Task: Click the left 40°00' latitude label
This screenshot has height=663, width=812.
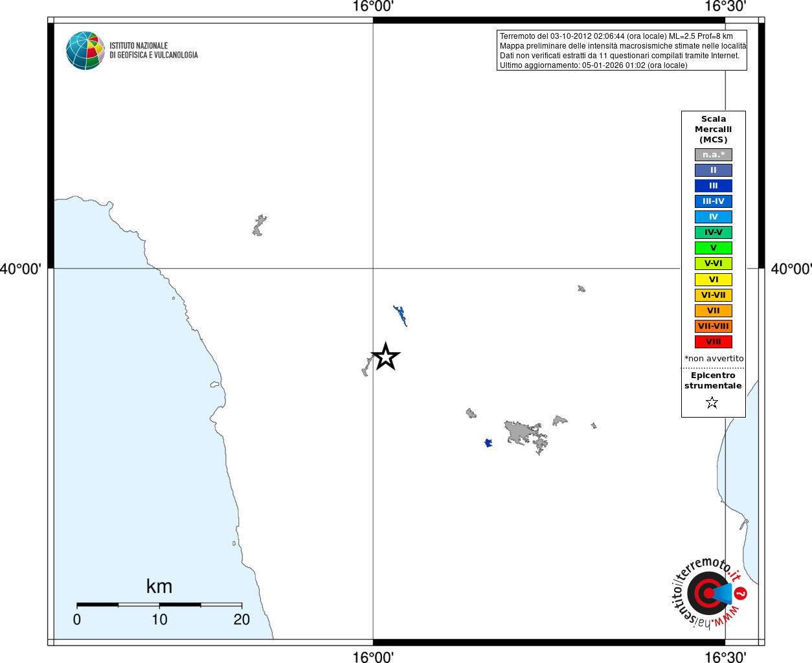Action: 21,269
